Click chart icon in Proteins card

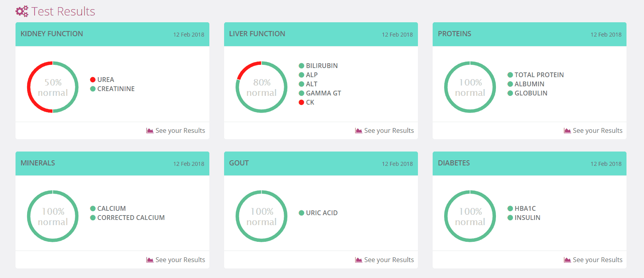pos(567,131)
